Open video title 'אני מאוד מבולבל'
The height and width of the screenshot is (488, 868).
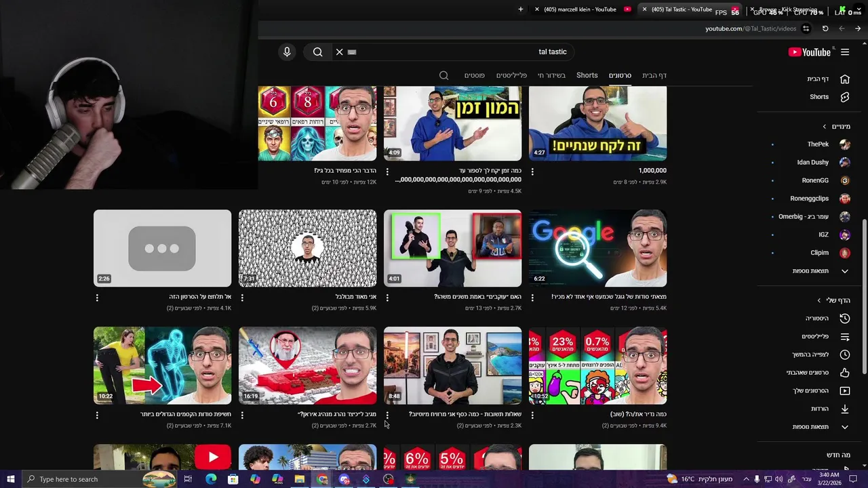[356, 297]
